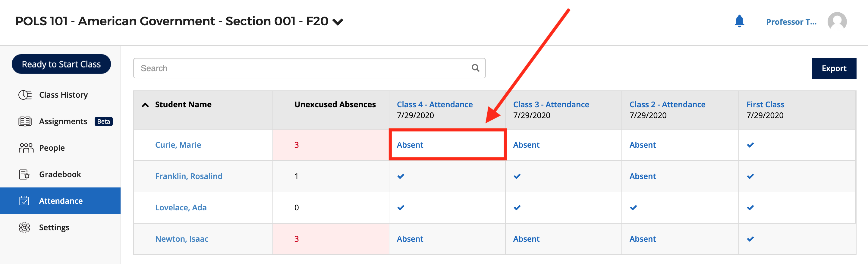
Task: Go to Class History page
Action: (63, 95)
